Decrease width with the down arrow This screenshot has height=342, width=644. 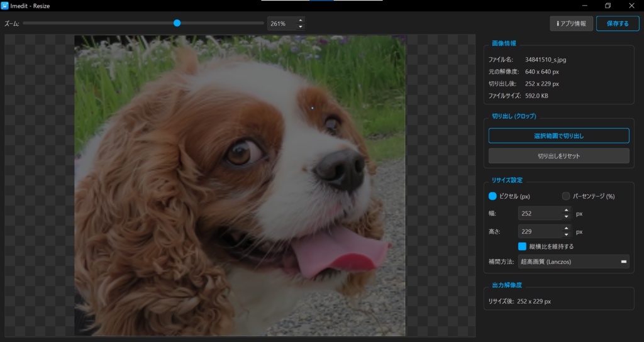(x=567, y=217)
